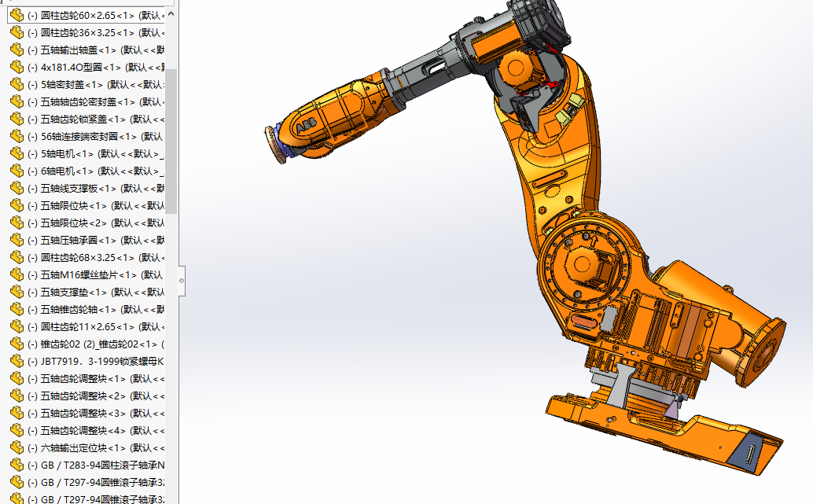The height and width of the screenshot is (504, 813).
Task: Select tree row 五轴齿轮调整块<1>
Action: coord(86,378)
